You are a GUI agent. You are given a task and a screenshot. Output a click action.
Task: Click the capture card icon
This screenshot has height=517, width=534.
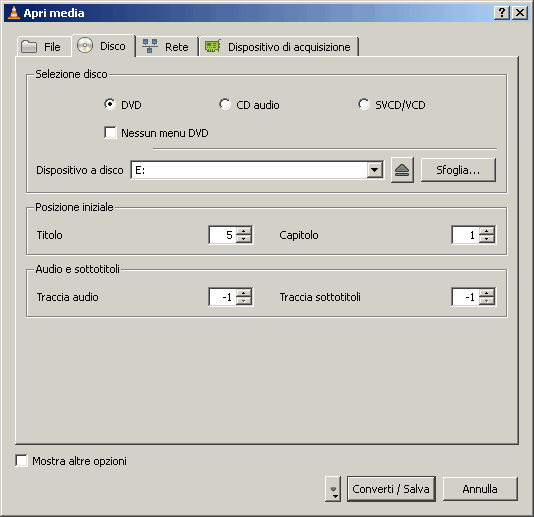pos(213,46)
